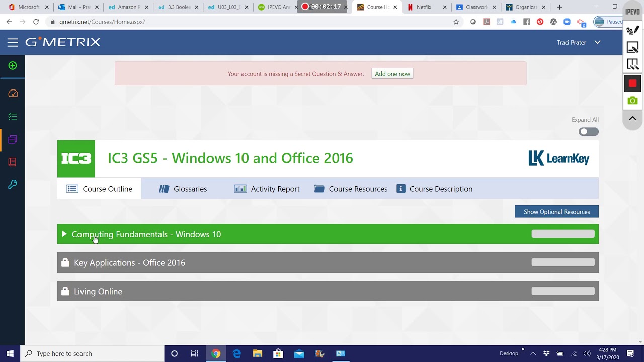Image resolution: width=644 pixels, height=362 pixels.
Task: Click the Adobe Acrobat extension icon
Action: pyautogui.click(x=487, y=22)
